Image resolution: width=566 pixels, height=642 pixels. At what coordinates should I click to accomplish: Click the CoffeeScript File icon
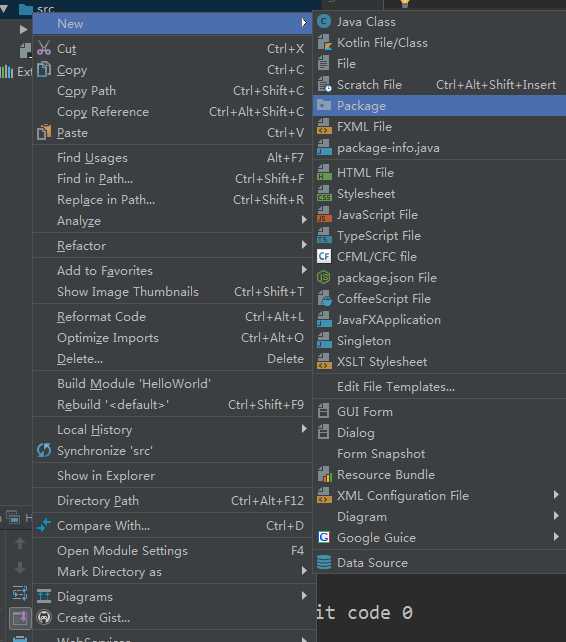click(324, 298)
